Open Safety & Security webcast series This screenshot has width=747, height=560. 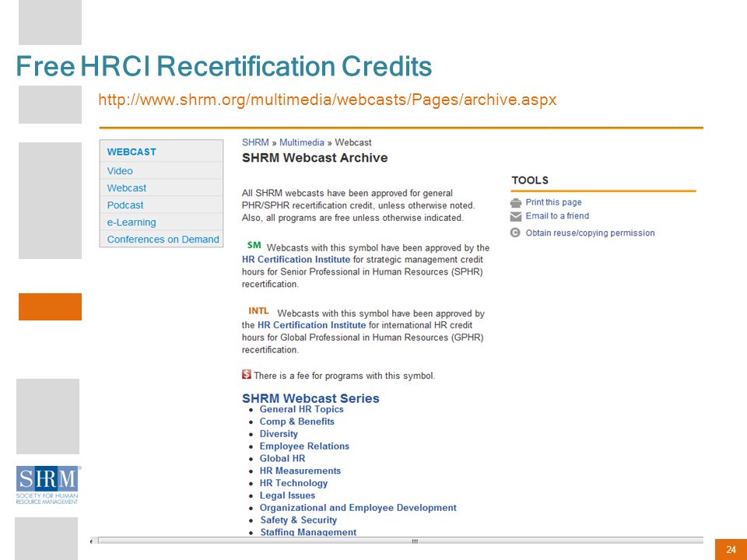299,520
